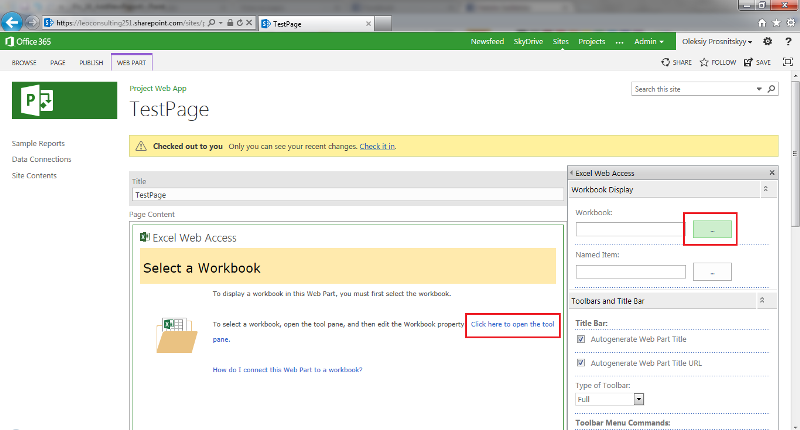The height and width of the screenshot is (430, 800).
Task: Toggle Autogenerate Web Part Title URL checkbox
Action: click(x=581, y=363)
